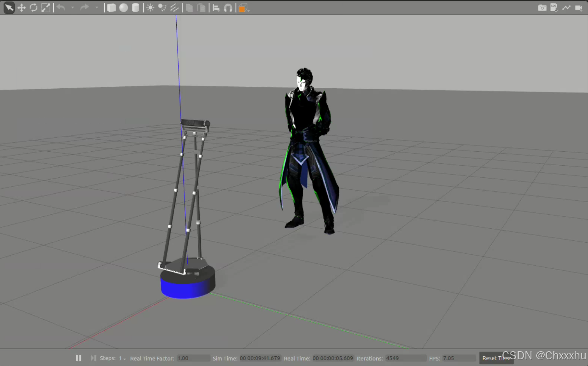Image resolution: width=588 pixels, height=366 pixels.
Task: Click the copy icon in toolbar
Action: [x=189, y=8]
